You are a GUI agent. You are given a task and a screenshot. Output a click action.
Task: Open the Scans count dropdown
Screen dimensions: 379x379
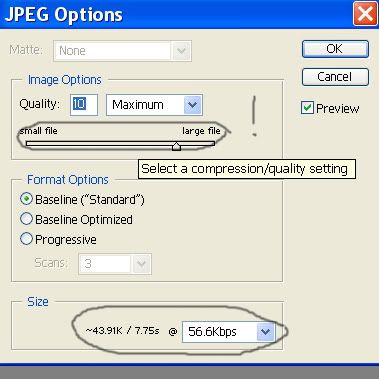(115, 264)
